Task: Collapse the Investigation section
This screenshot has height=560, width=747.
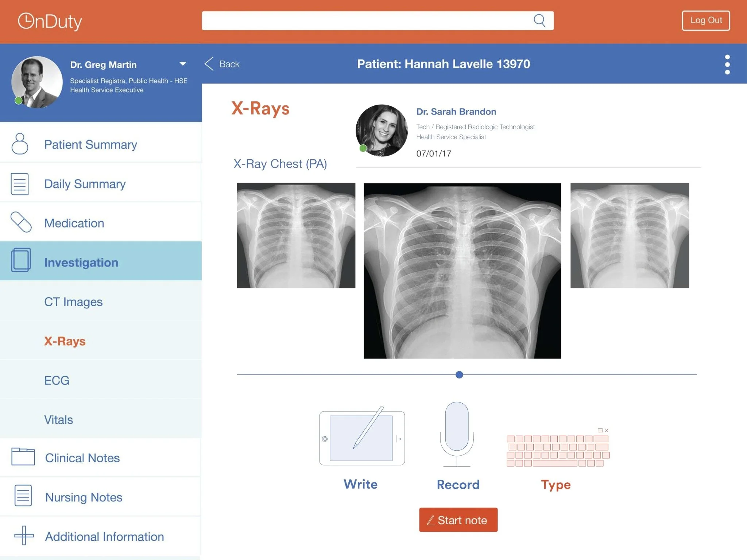Action: pos(81,262)
